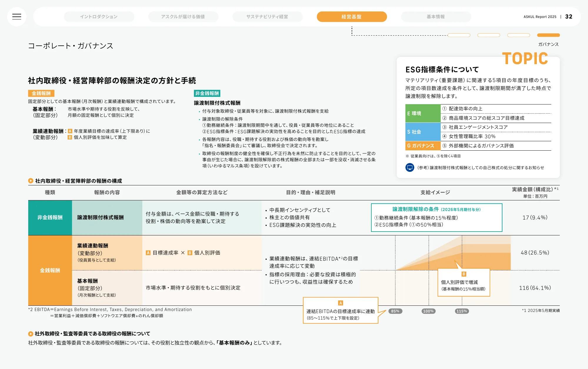Click the 115% marker badge

[462, 311]
